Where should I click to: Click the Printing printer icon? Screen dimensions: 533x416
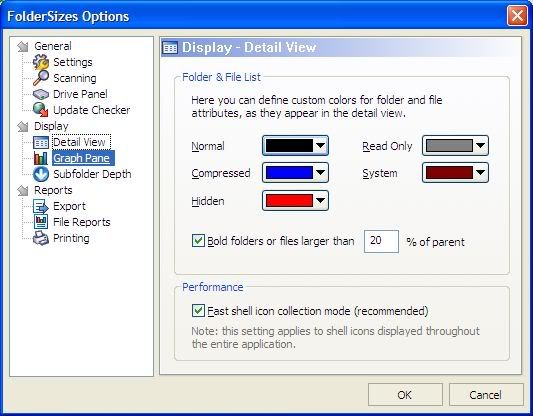tap(41, 238)
